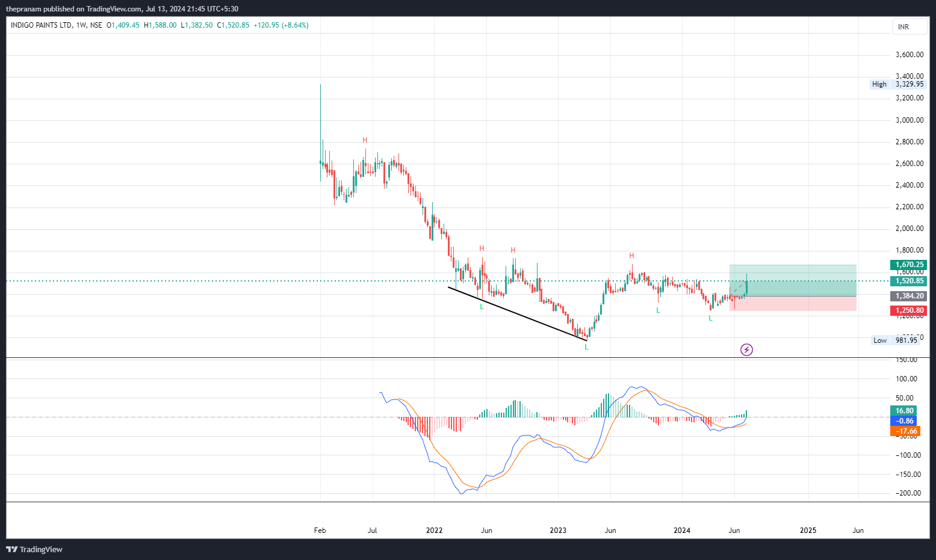
Task: Click the 3,600.00 price axis label
Action: point(910,55)
